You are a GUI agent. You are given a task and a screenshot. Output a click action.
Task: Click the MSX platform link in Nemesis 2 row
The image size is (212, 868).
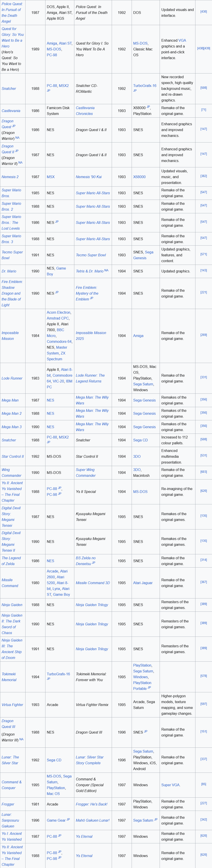pyautogui.click(x=50, y=177)
